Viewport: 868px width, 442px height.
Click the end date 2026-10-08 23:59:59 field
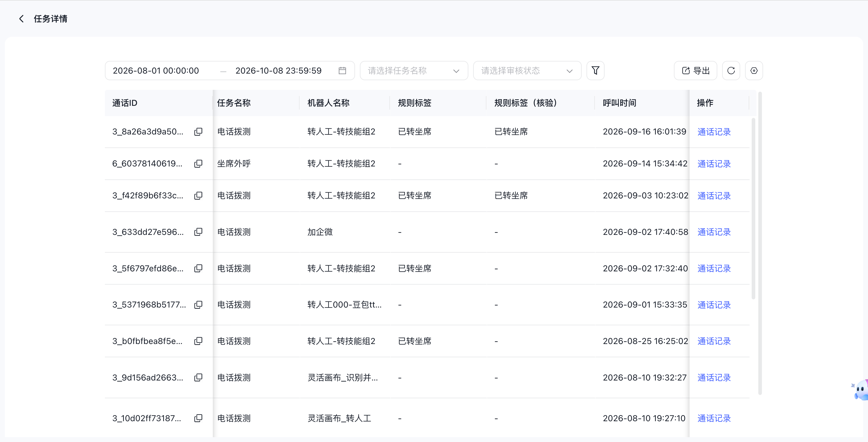(x=278, y=71)
